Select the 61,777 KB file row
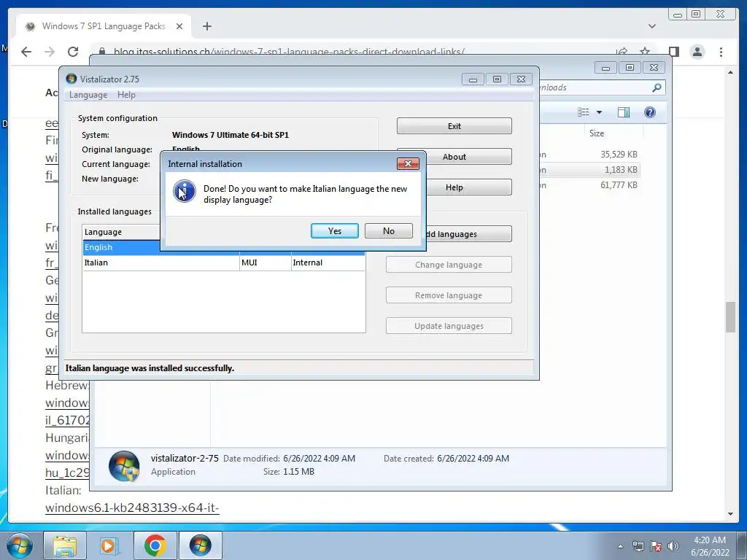The width and height of the screenshot is (747, 560). pos(589,184)
